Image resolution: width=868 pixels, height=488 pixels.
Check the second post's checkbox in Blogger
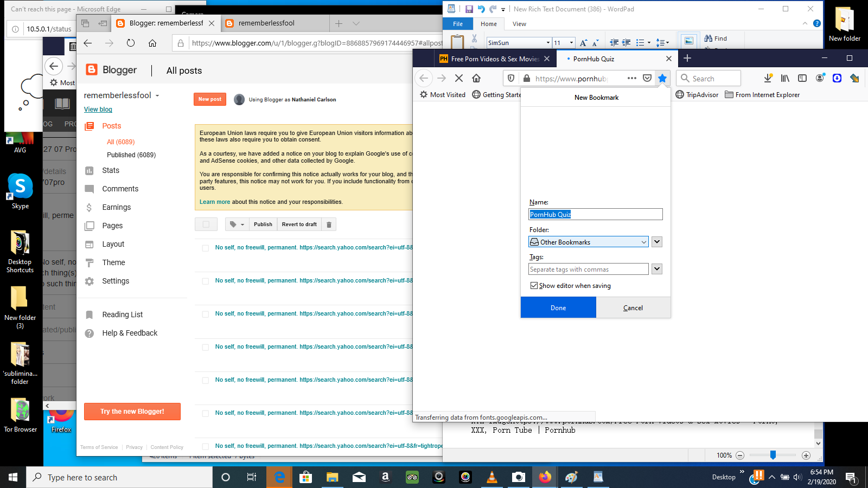(206, 281)
